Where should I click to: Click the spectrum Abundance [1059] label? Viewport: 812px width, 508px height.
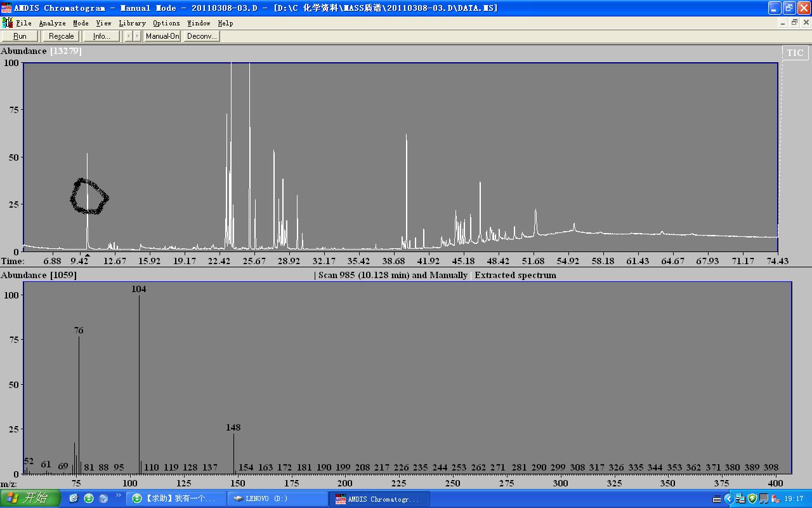click(39, 275)
